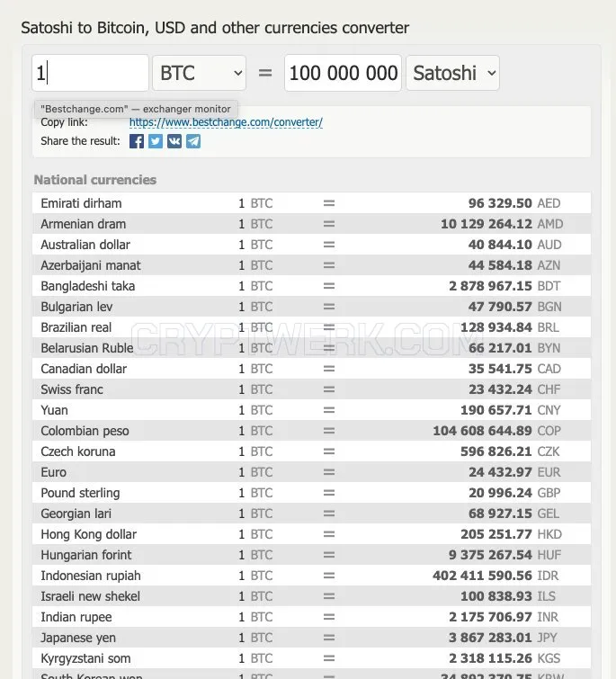Click the Japanese yen row
Viewport: 616px width, 679px height.
pyautogui.click(x=311, y=638)
